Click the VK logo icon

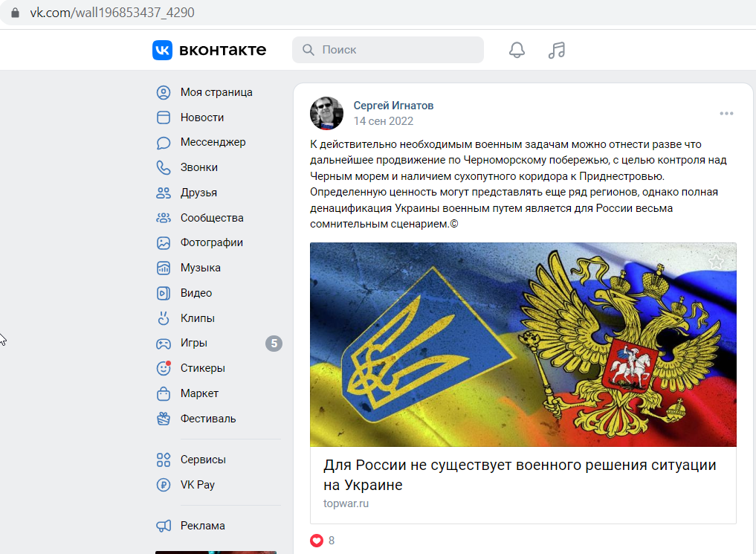click(x=163, y=50)
